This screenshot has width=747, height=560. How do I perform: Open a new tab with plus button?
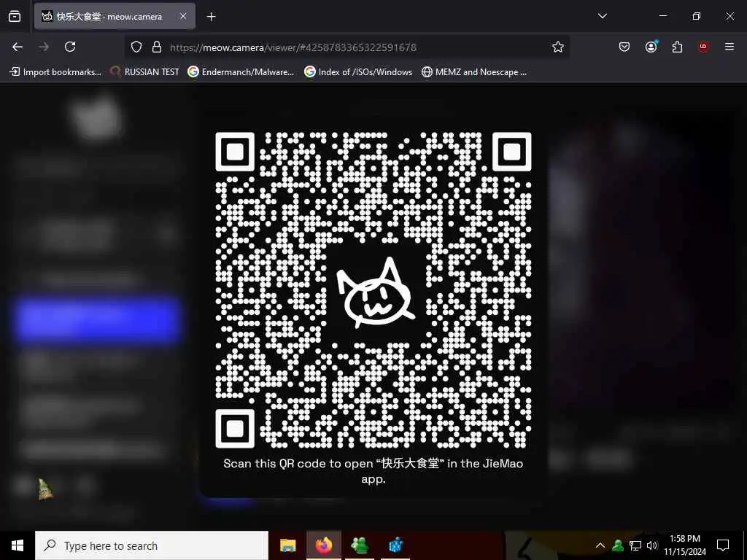point(211,17)
